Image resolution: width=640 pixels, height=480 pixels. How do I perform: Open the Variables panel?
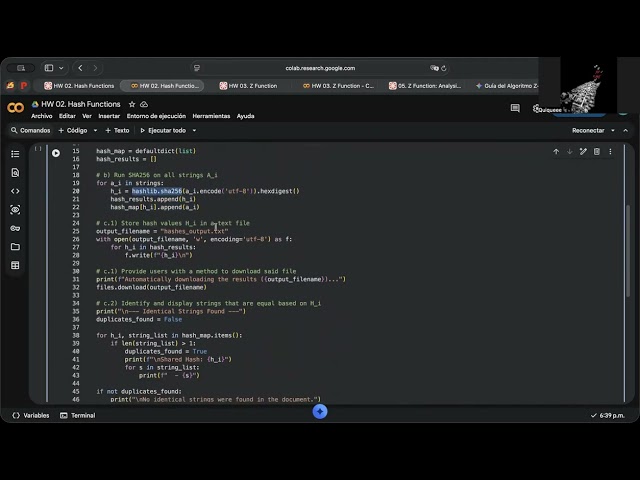click(x=31, y=416)
